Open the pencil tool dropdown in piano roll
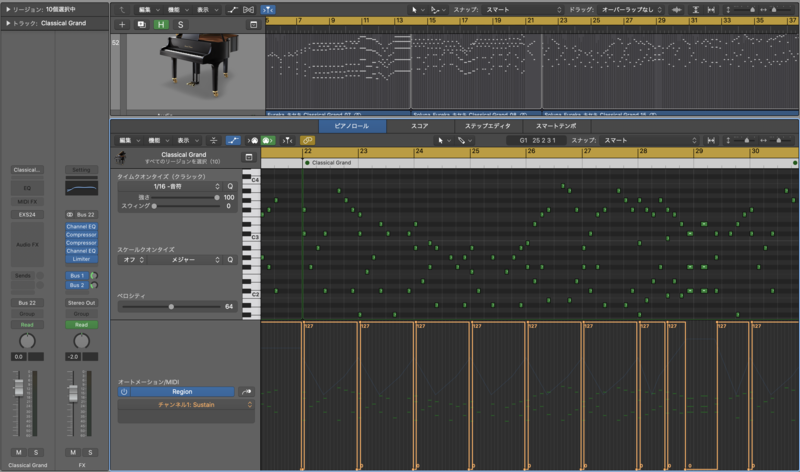The height and width of the screenshot is (472, 800). [x=464, y=140]
